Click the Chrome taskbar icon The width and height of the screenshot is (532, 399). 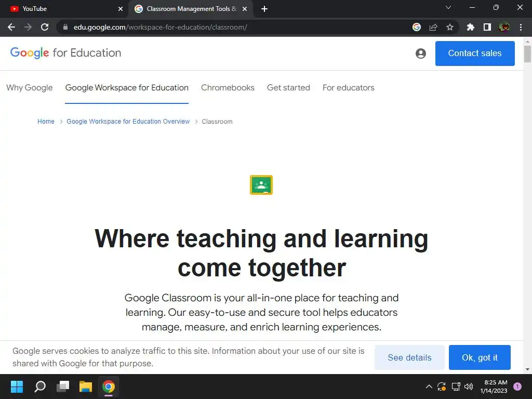(x=109, y=387)
